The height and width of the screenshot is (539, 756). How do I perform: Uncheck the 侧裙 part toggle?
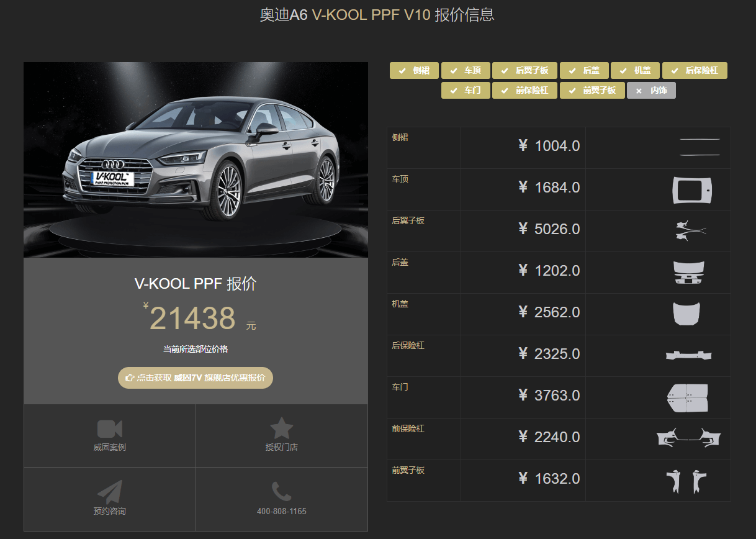point(414,71)
